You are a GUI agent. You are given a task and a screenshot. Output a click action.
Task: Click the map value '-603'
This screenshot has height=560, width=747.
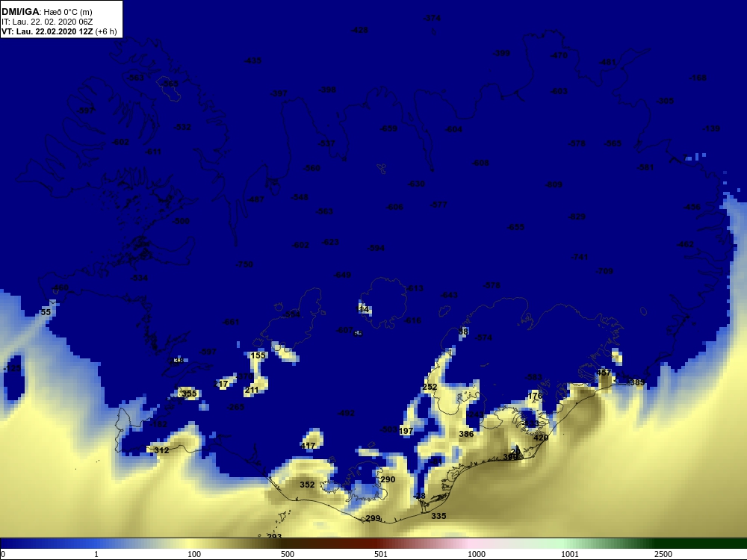pos(559,91)
